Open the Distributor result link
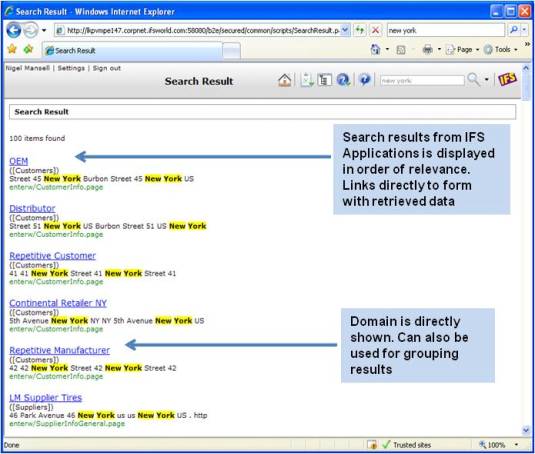The width and height of the screenshot is (535, 454). point(32,208)
